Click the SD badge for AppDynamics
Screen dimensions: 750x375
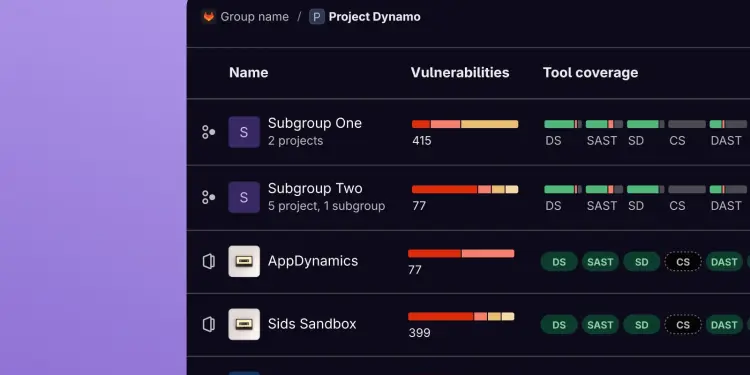point(641,262)
